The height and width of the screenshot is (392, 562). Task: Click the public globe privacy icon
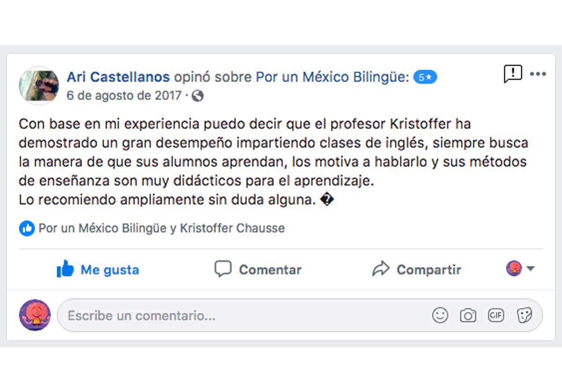(x=198, y=96)
